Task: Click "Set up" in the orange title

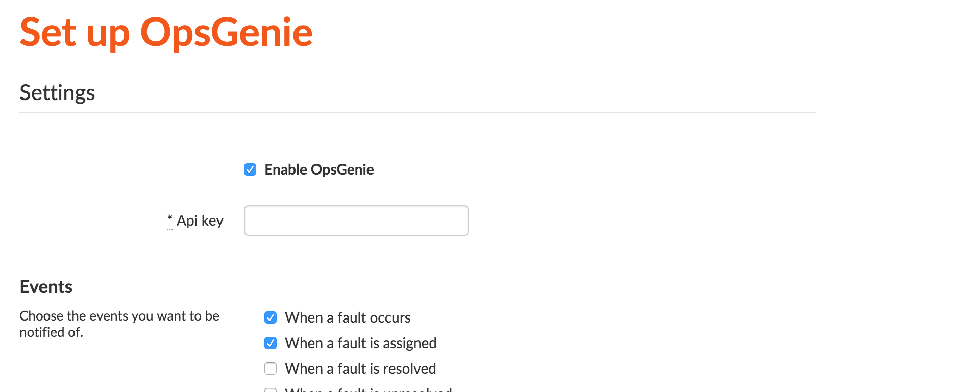Action: coord(74,33)
